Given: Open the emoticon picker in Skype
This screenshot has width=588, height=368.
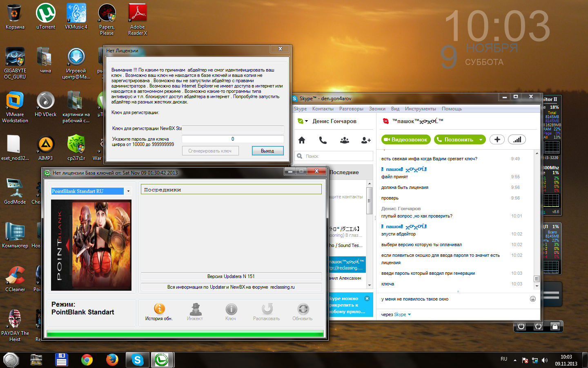Looking at the screenshot, I should (532, 299).
